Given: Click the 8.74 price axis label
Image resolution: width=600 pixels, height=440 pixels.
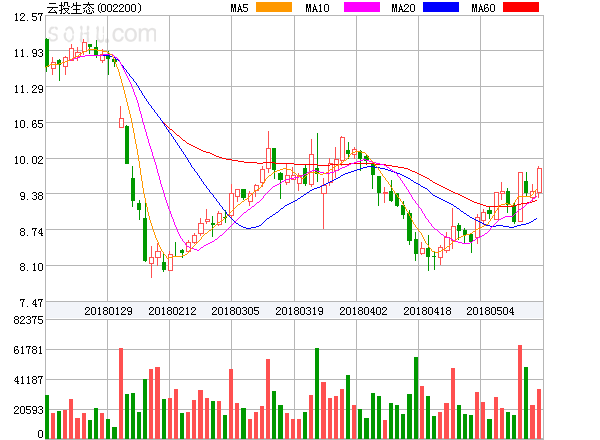Looking at the screenshot, I should (31, 232).
